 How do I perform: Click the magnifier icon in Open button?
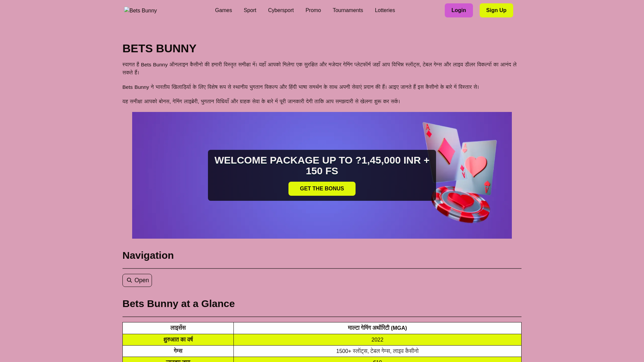tap(129, 280)
